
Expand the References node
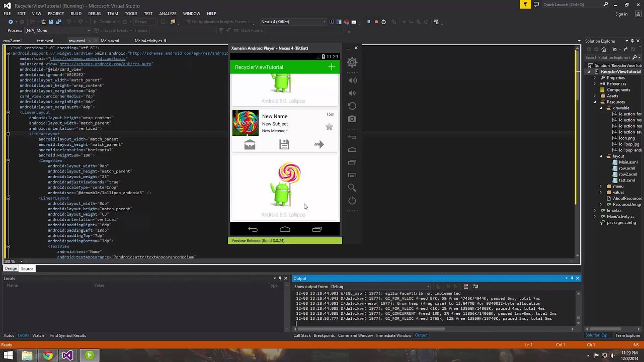pos(595,84)
